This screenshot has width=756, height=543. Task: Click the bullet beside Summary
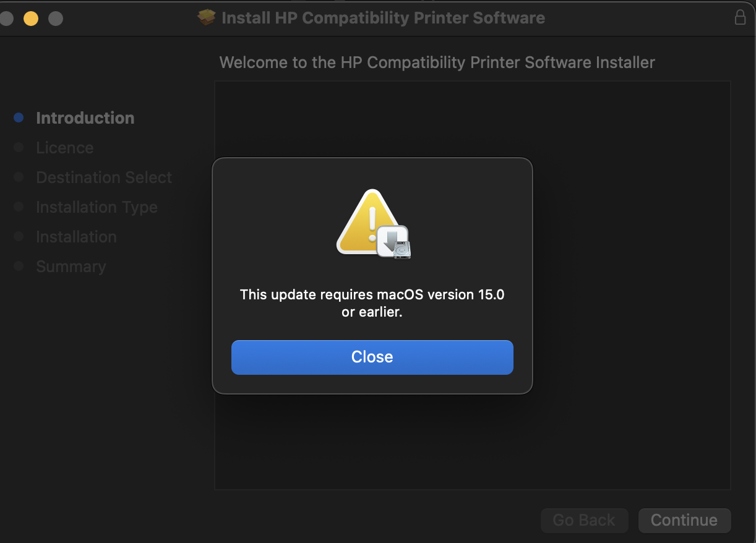pos(19,266)
